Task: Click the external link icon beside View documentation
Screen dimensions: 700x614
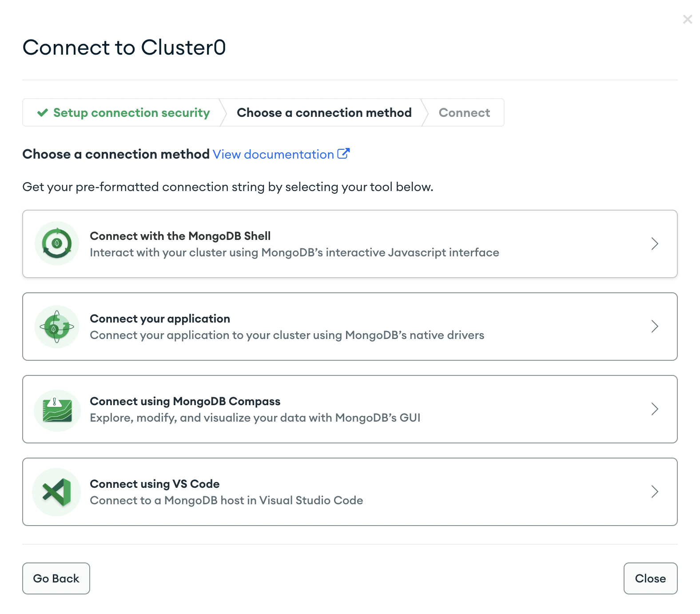Action: pos(343,154)
